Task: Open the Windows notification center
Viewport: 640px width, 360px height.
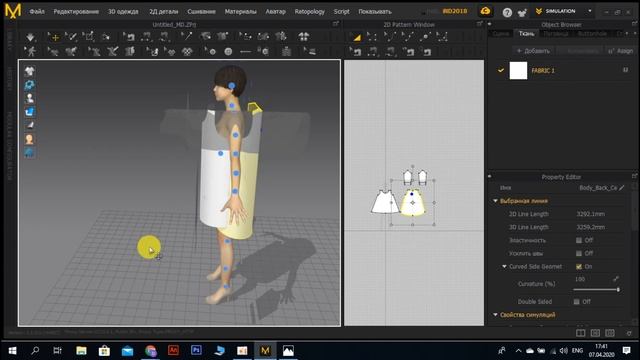Action: (x=627, y=351)
